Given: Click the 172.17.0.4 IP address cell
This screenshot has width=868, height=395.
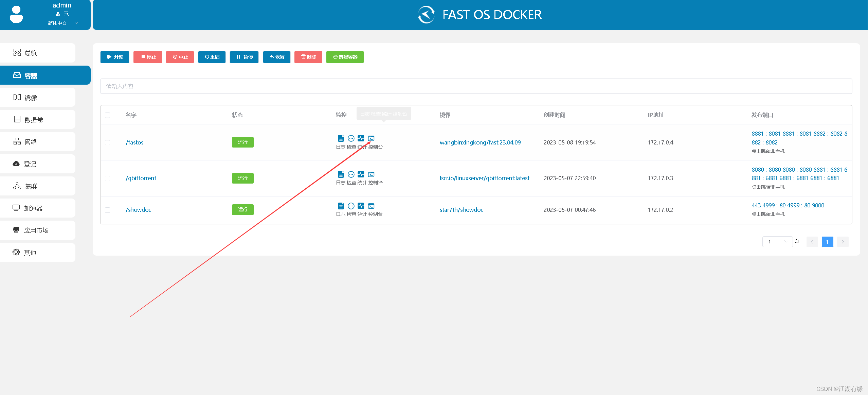Looking at the screenshot, I should point(660,142).
